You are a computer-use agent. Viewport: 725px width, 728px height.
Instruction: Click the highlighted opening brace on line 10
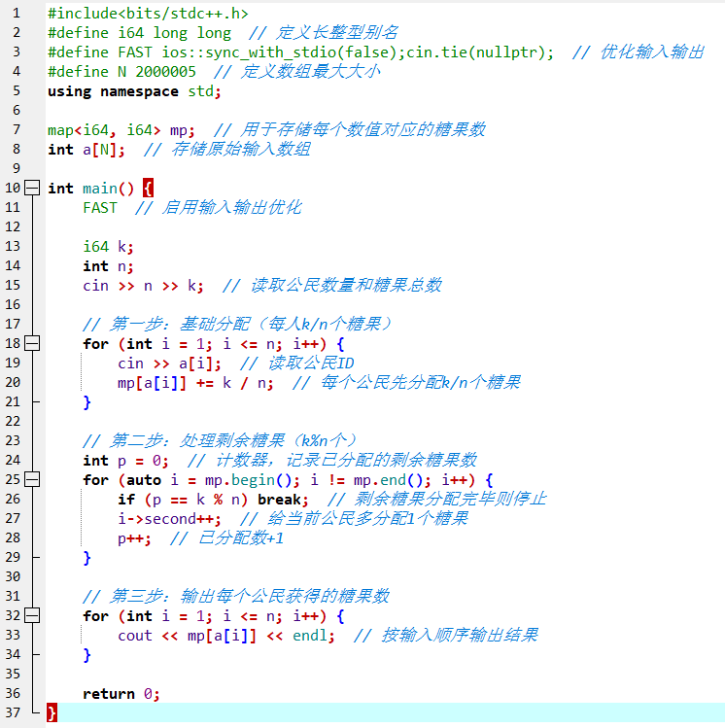(148, 189)
